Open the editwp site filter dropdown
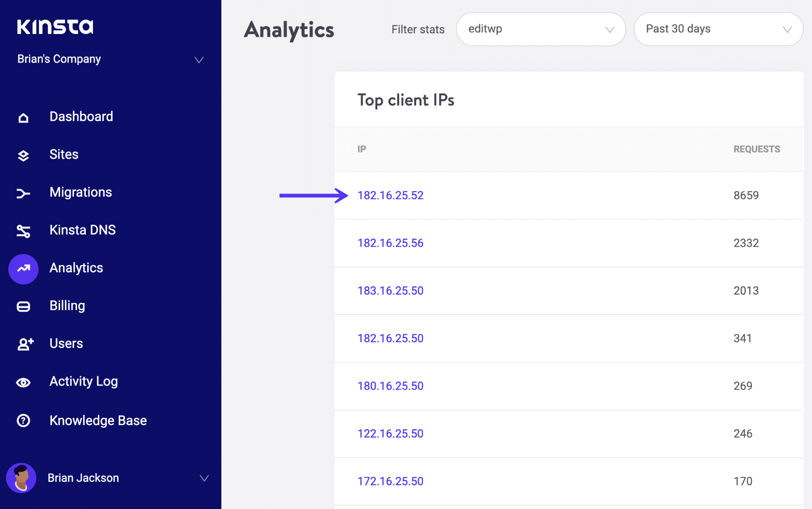This screenshot has width=812, height=509. coord(540,29)
